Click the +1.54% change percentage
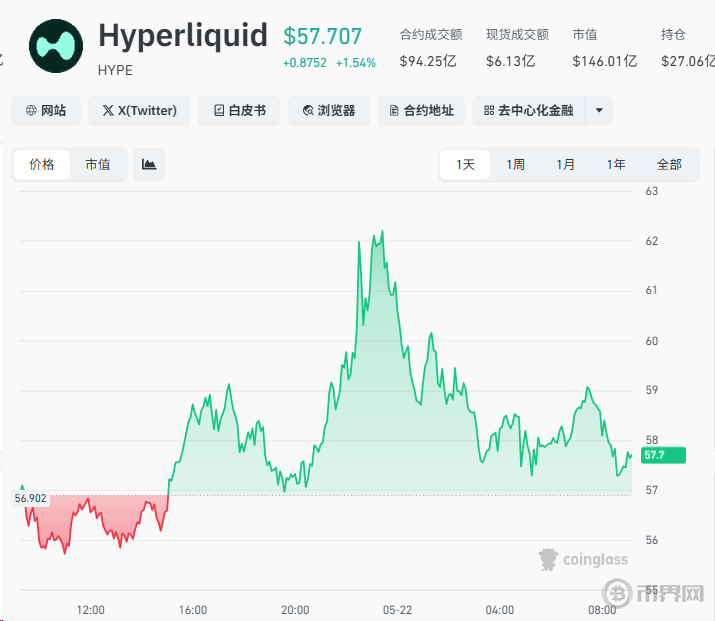This screenshot has width=715, height=621. point(356,63)
